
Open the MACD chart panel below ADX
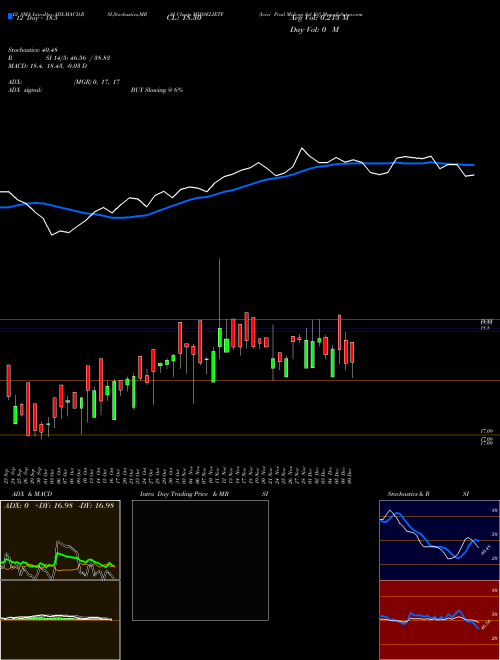[x=60, y=620]
